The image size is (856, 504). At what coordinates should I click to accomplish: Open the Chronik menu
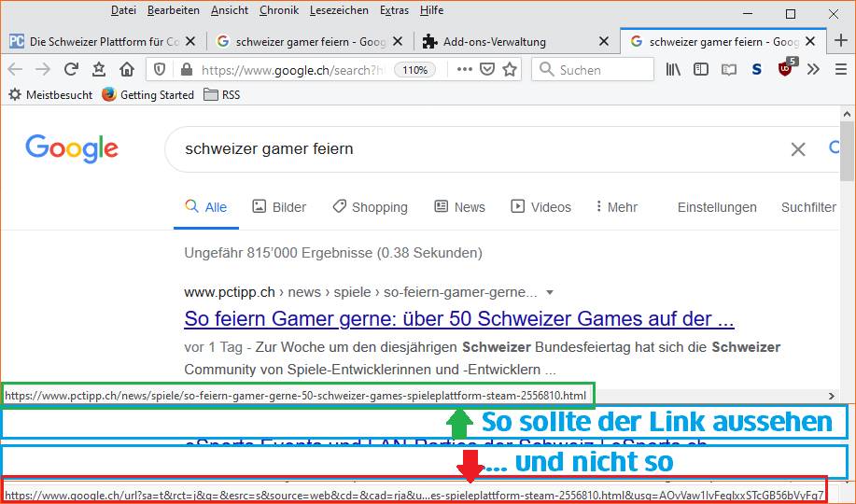tap(279, 10)
